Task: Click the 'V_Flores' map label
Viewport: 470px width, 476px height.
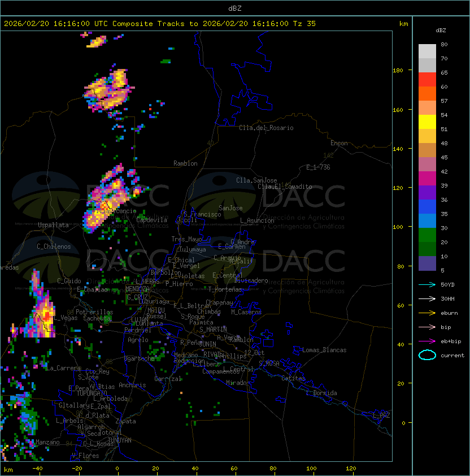Action: pos(85,456)
